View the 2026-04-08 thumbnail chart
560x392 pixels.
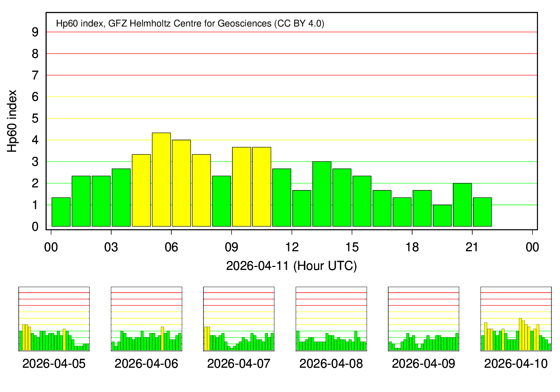click(x=331, y=319)
